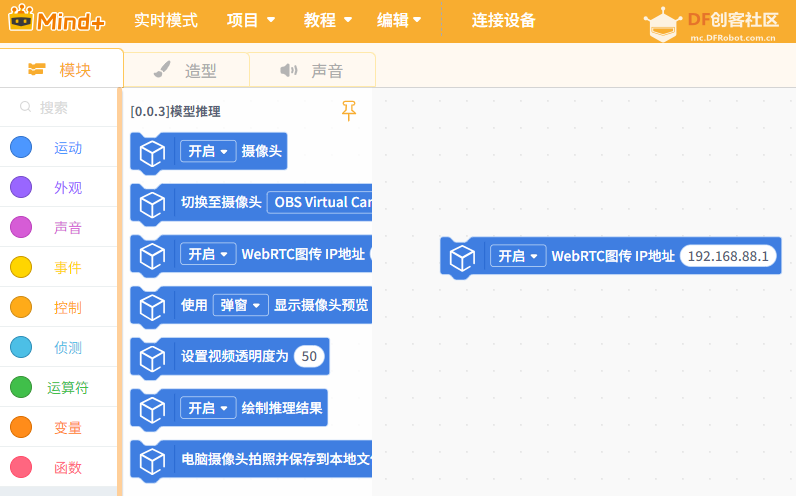Click the search magnifier icon
796x496 pixels.
click(25, 107)
